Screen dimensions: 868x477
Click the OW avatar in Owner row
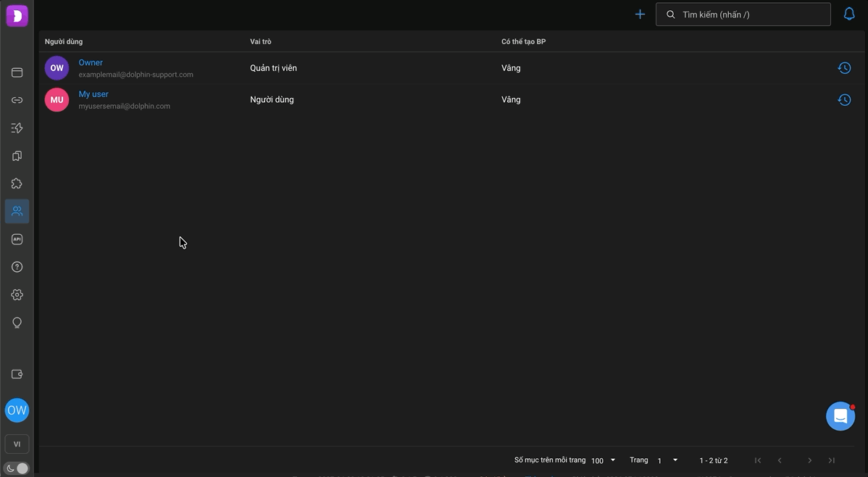click(57, 68)
